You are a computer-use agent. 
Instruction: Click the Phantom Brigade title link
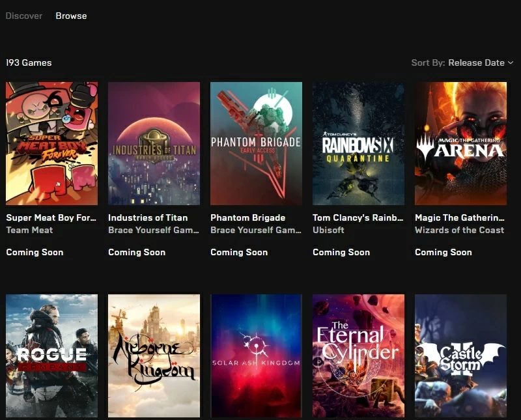(x=248, y=217)
